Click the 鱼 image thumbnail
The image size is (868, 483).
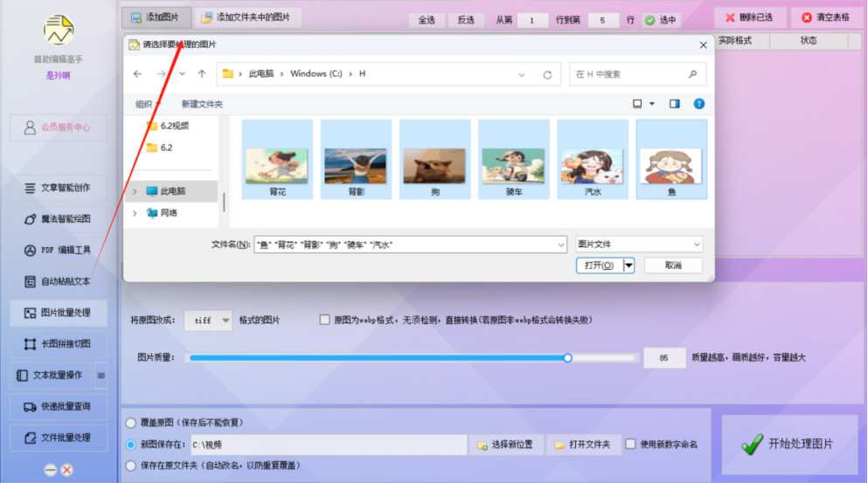point(671,159)
